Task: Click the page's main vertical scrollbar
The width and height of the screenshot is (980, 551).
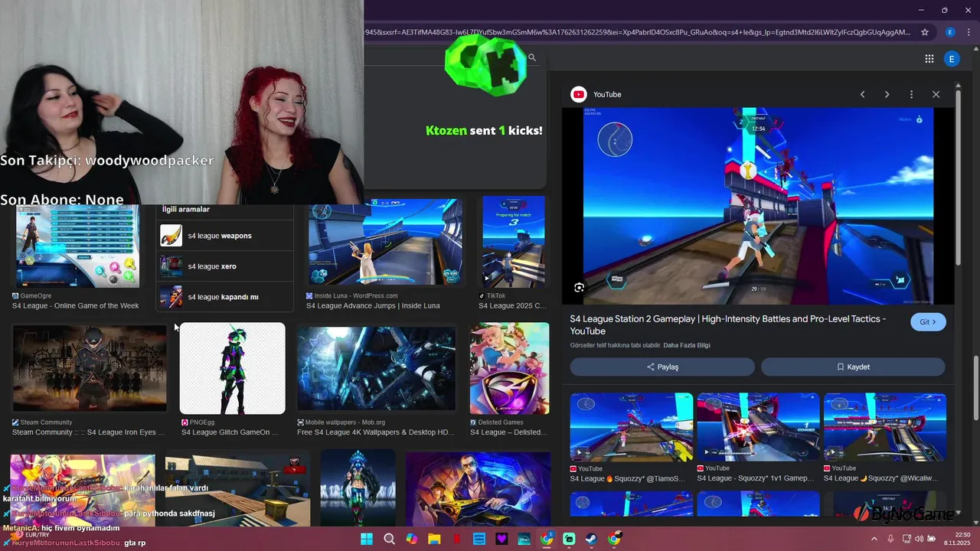Action: click(975, 387)
